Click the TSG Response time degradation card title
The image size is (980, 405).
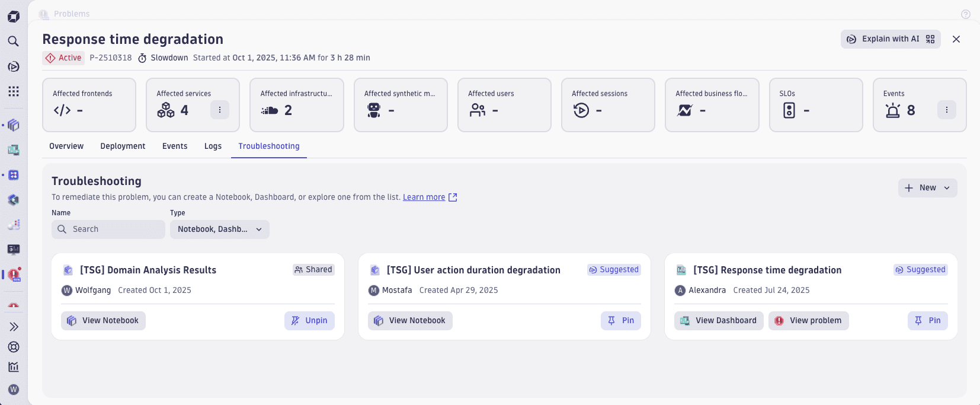[x=767, y=270]
